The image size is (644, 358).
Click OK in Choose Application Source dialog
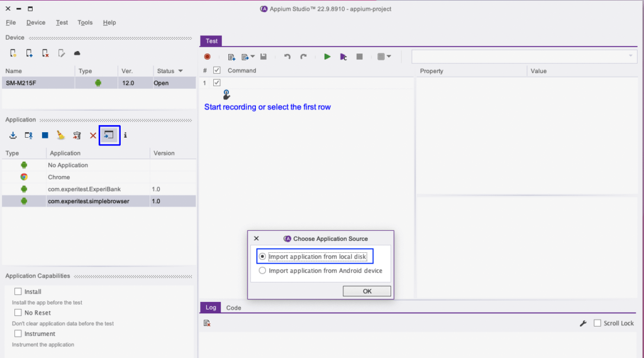click(367, 291)
